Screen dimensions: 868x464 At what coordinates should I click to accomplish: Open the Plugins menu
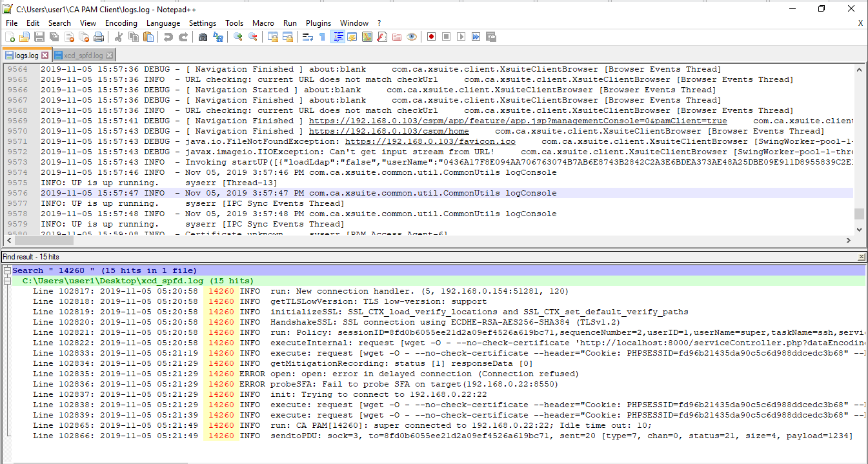point(318,23)
